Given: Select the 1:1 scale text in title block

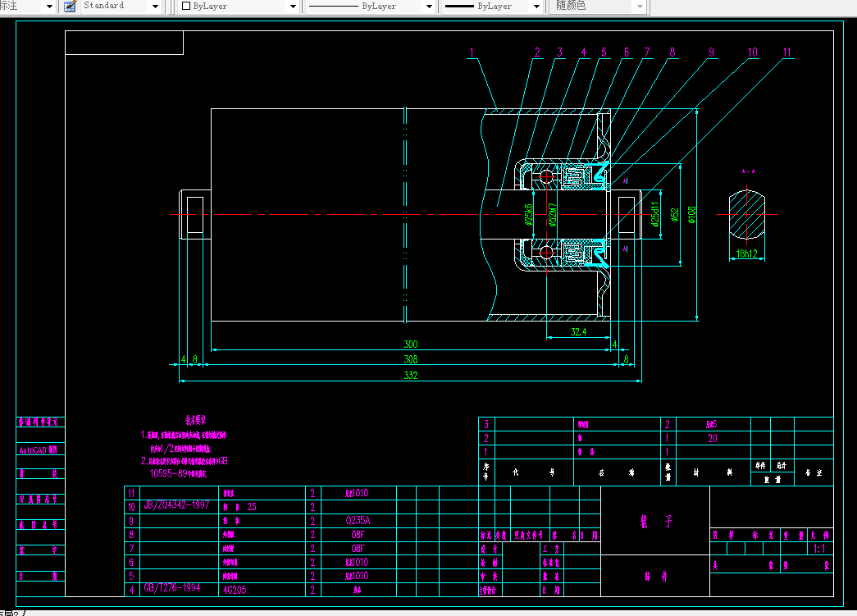Looking at the screenshot, I should pos(818,548).
